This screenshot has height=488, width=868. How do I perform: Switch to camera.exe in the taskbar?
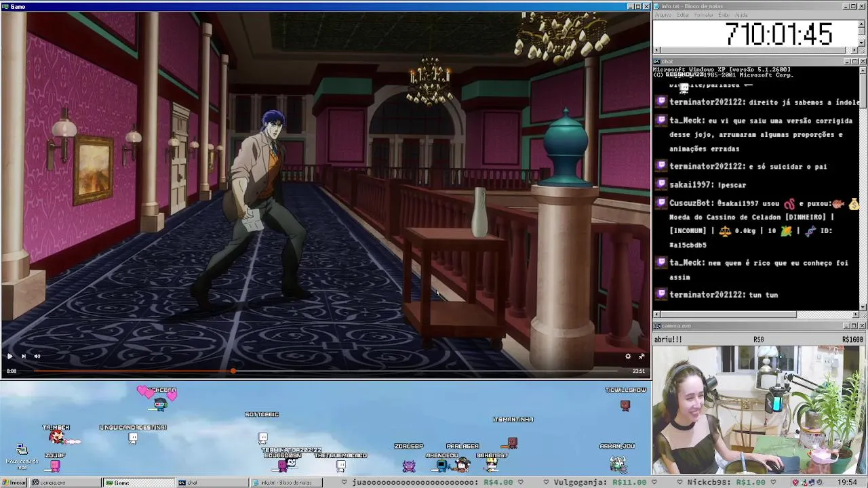(64, 483)
